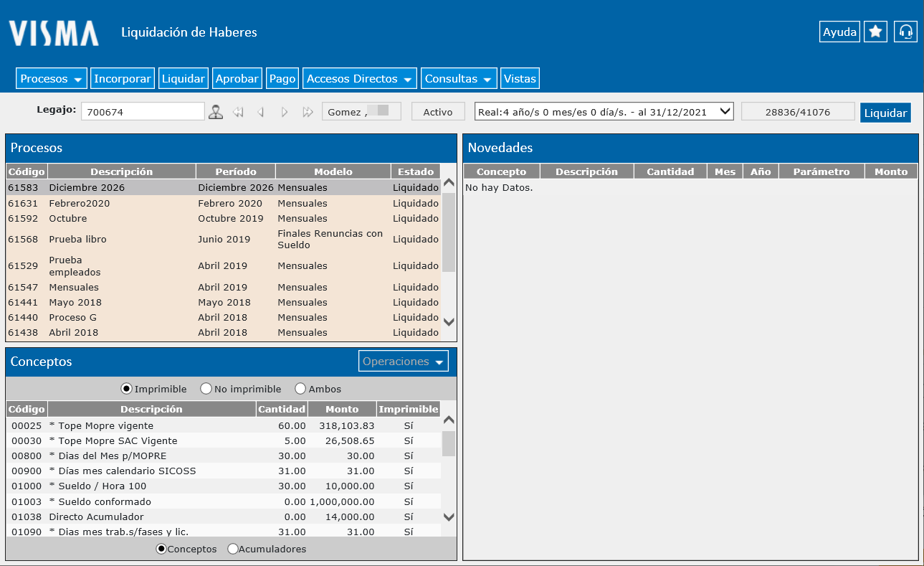The height and width of the screenshot is (566, 924).
Task: Click the employee search person icon
Action: (216, 112)
